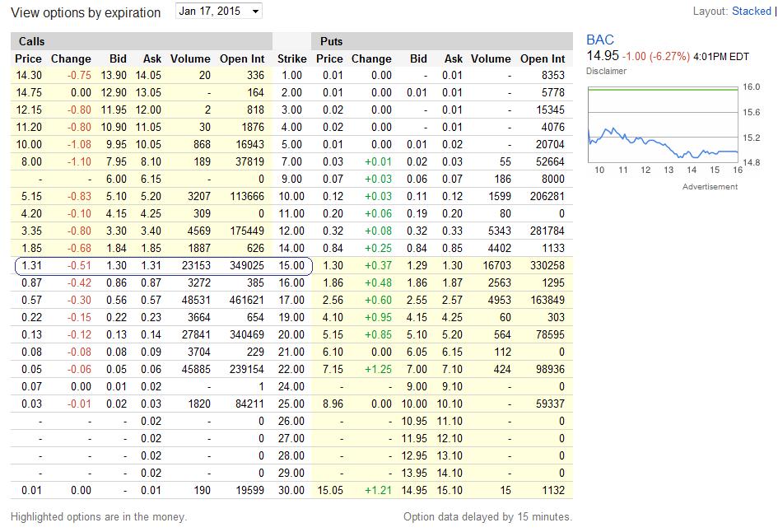Click put bid 10.95 at strike 26.00
This screenshot has width=778, height=532.
[414, 422]
